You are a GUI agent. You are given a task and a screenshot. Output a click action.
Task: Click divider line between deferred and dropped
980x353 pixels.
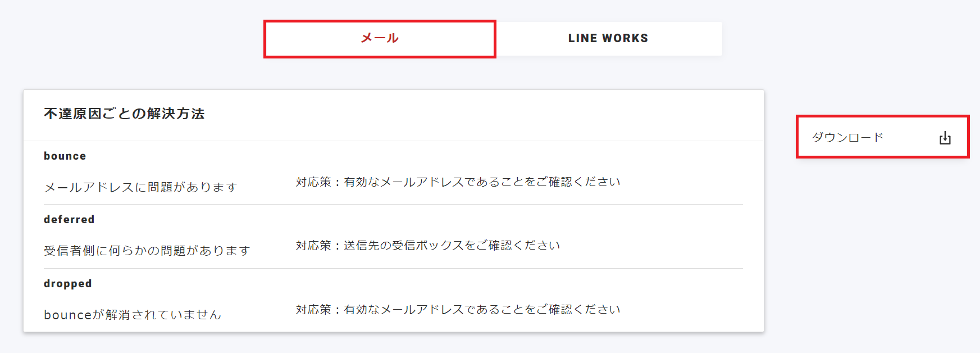[393, 269]
